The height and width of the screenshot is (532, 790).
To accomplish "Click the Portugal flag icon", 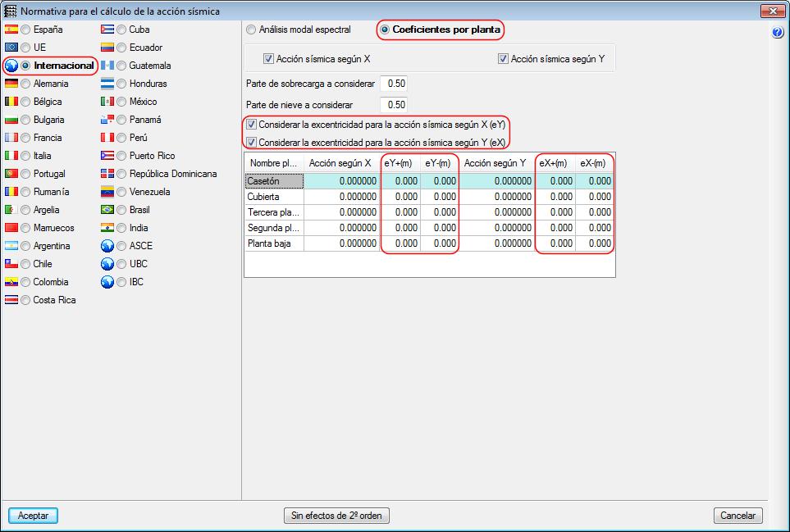I will point(11,174).
